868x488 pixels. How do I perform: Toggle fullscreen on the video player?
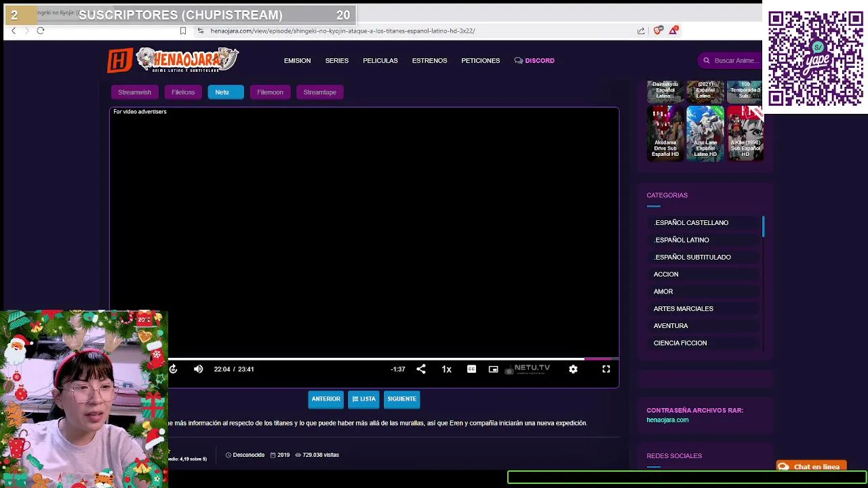[606, 369]
